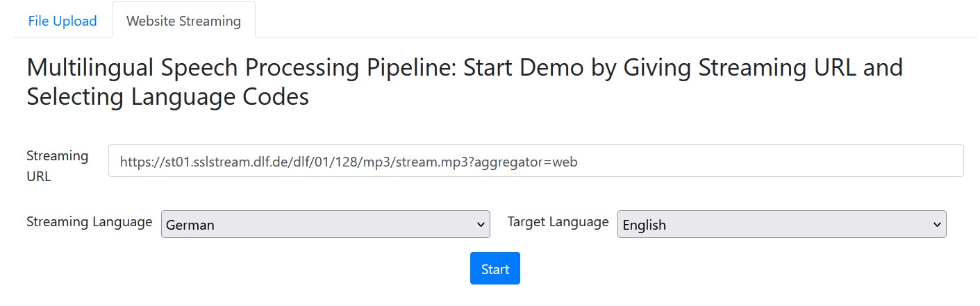Open the Streaming Language dropdown
Viewport: 980px width, 306px height.
pos(326,224)
